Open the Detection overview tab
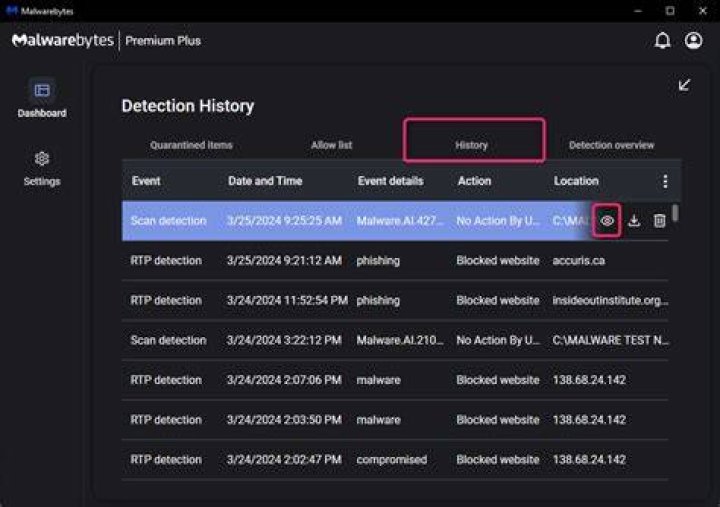This screenshot has width=720, height=507. 611,145
